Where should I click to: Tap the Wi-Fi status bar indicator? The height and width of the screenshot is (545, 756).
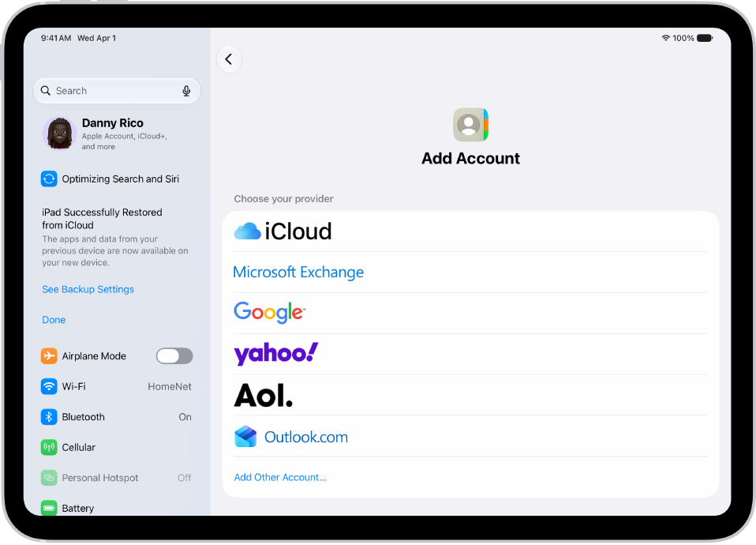(x=665, y=38)
